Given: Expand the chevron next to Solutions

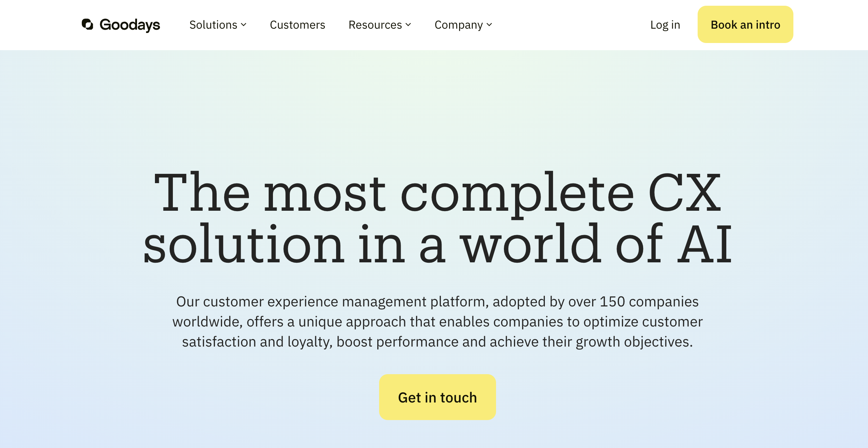Looking at the screenshot, I should tap(244, 25).
